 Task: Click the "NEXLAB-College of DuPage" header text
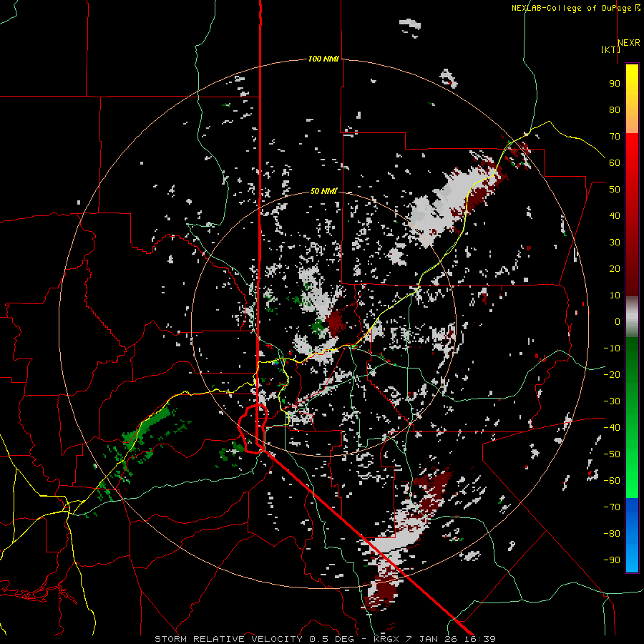click(572, 8)
